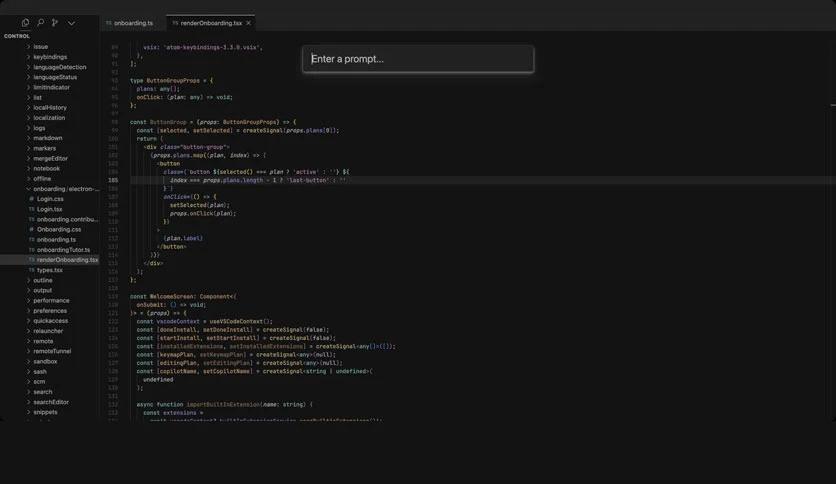Open the Search view icon
836x484 pixels.
click(x=41, y=23)
